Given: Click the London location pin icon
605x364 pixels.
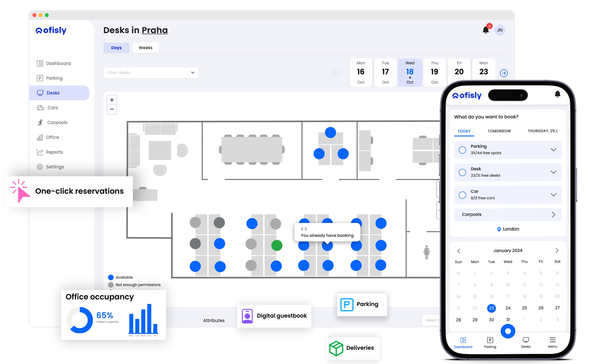Looking at the screenshot, I should coord(499,229).
